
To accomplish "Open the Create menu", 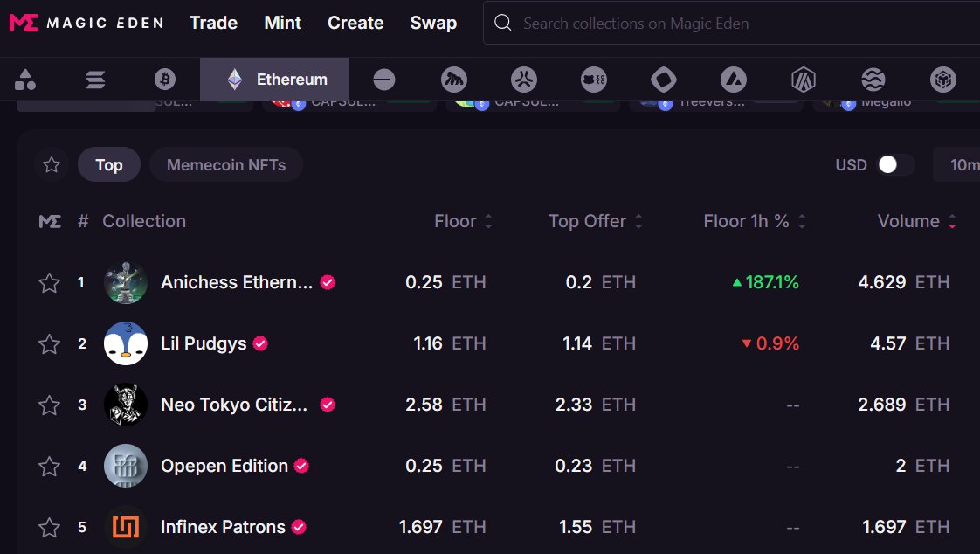I will (355, 23).
